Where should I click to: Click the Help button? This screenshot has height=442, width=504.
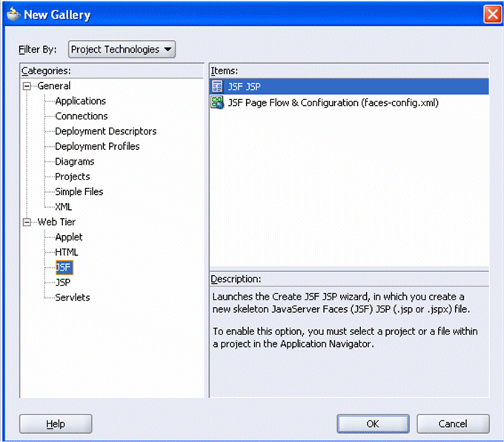click(x=56, y=423)
